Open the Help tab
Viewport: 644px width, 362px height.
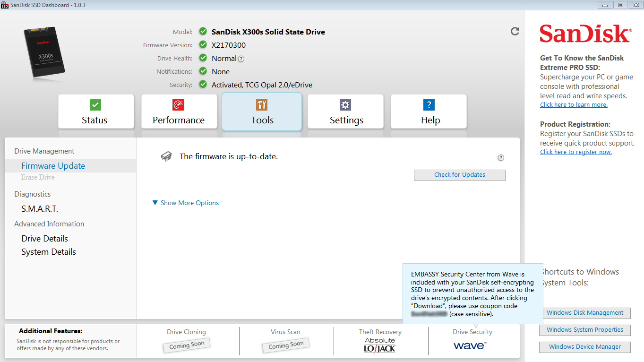(x=429, y=112)
